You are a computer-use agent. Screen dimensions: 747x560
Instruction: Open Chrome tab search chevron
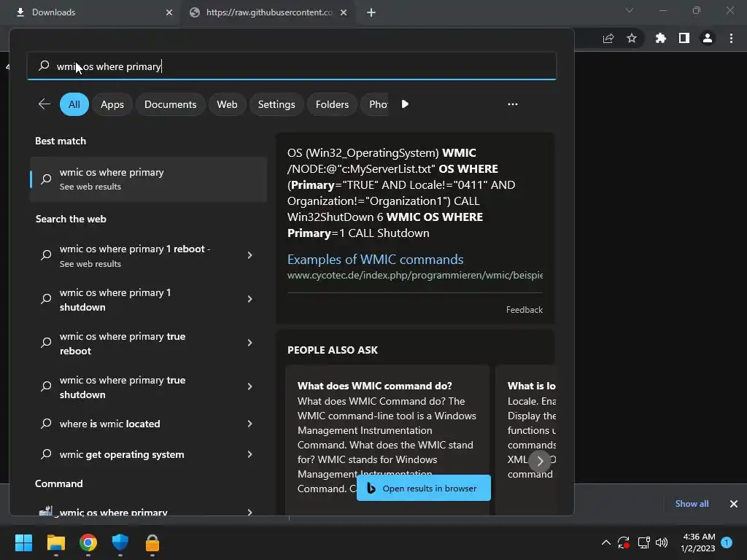[630, 10]
